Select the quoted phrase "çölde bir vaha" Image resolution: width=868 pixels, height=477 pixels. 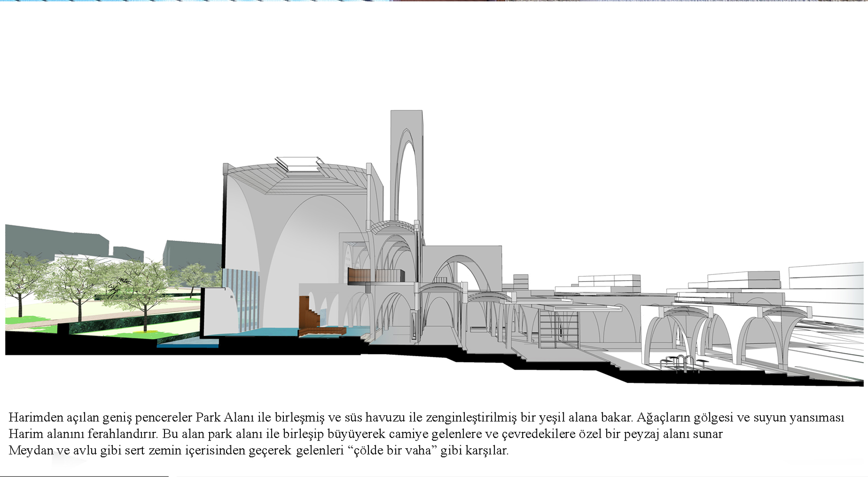point(392,450)
